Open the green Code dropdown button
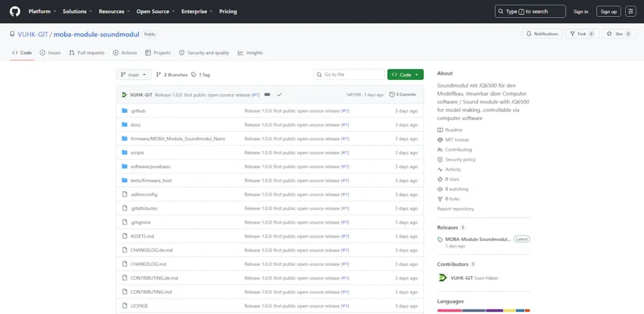This screenshot has width=644, height=314. pos(406,75)
